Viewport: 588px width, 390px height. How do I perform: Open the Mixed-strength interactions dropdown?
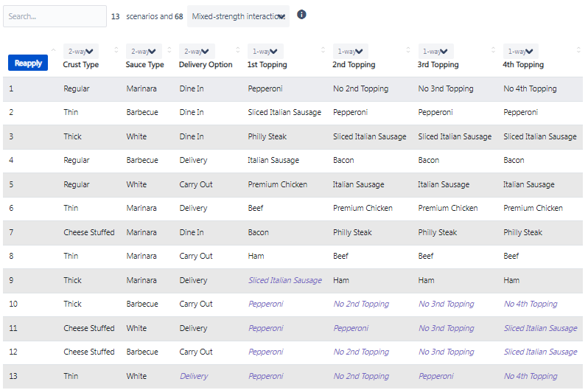pyautogui.click(x=238, y=16)
